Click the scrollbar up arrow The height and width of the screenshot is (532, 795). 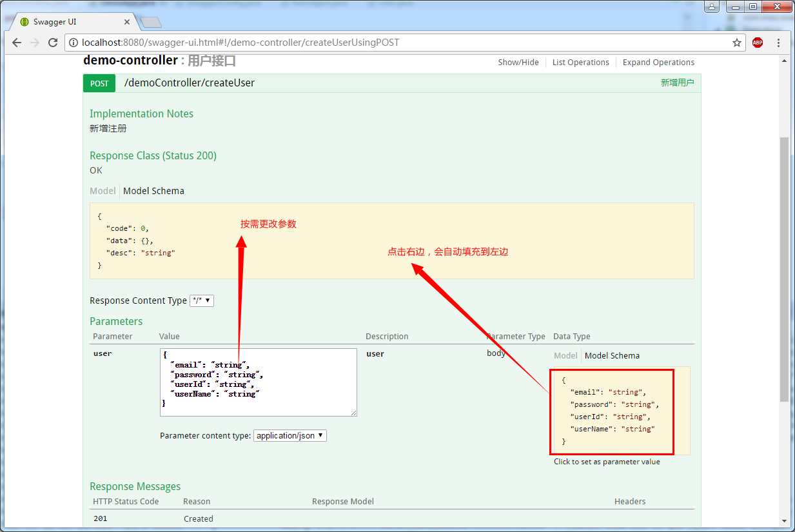coord(785,61)
